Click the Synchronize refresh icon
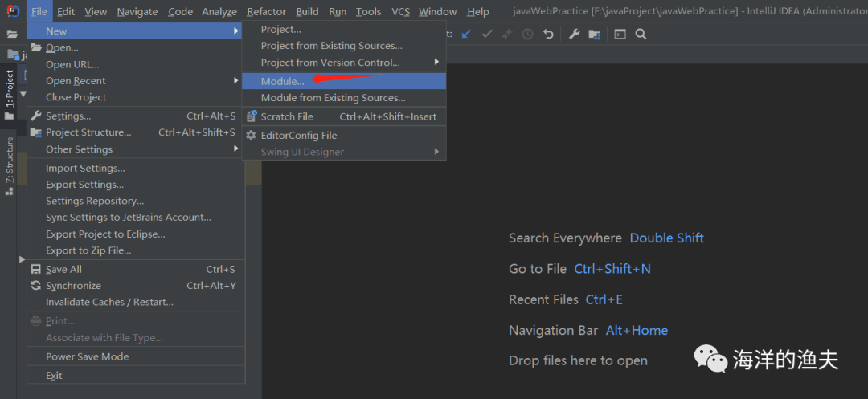Viewport: 868px width, 399px height. 36,286
